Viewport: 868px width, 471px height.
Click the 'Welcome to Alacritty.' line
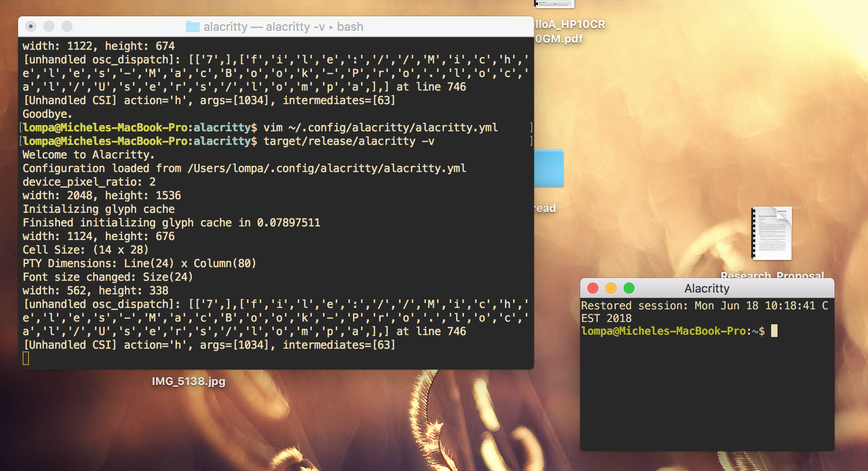pos(89,155)
